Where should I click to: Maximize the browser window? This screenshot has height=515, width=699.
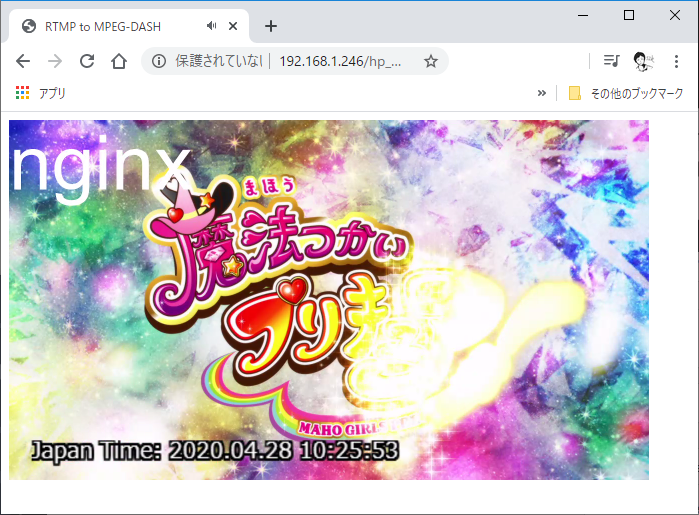(x=629, y=14)
